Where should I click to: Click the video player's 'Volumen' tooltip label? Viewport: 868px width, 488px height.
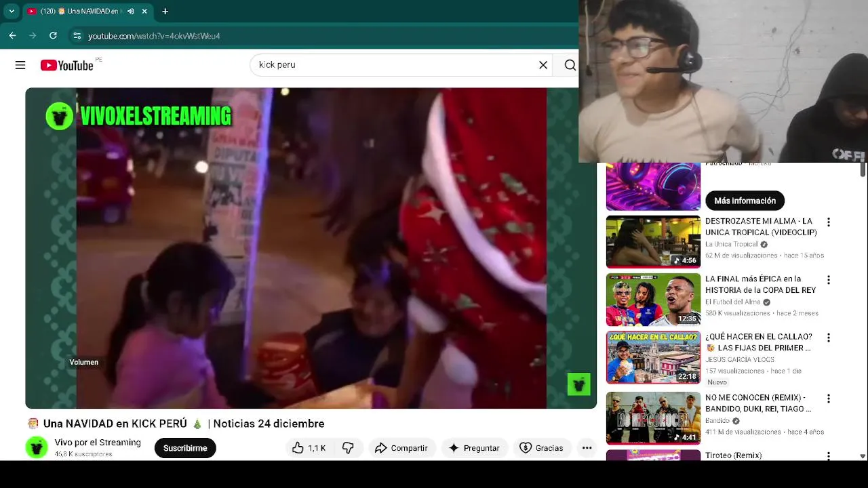pyautogui.click(x=84, y=363)
